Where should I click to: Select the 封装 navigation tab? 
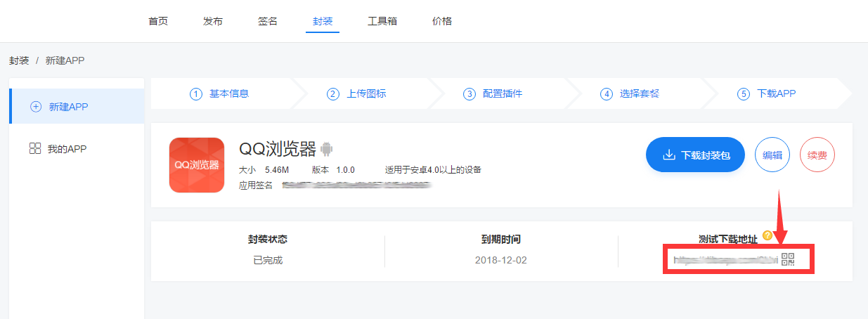[323, 21]
